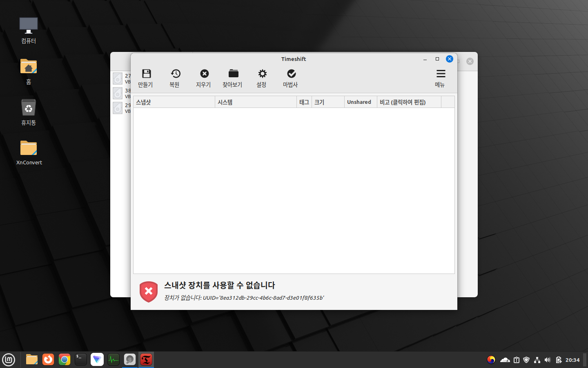Image resolution: width=588 pixels, height=368 pixels.
Task: Open the network tray icon
Action: point(537,360)
